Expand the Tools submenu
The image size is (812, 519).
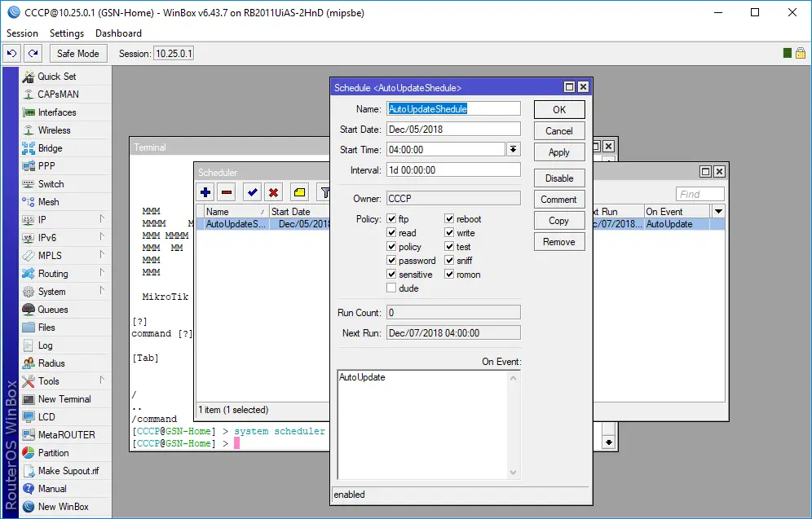click(102, 380)
